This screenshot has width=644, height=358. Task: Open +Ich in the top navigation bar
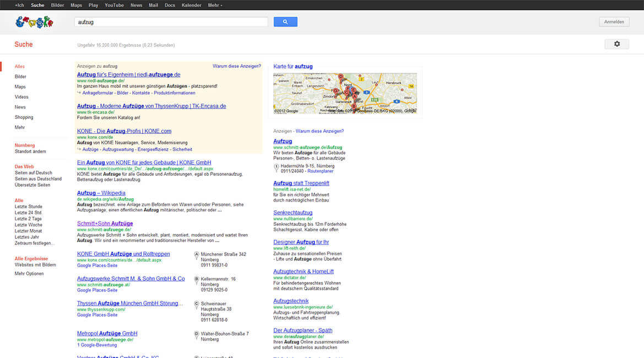tap(19, 6)
